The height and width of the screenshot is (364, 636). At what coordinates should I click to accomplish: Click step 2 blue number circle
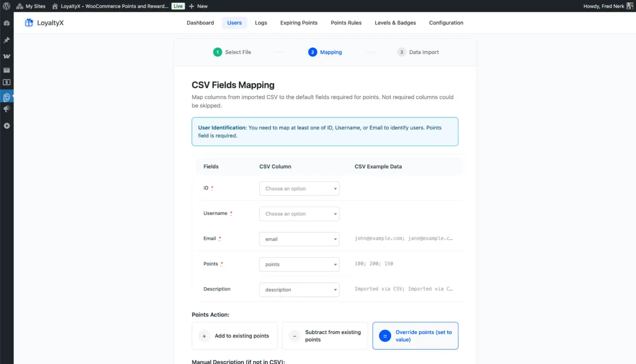[313, 52]
